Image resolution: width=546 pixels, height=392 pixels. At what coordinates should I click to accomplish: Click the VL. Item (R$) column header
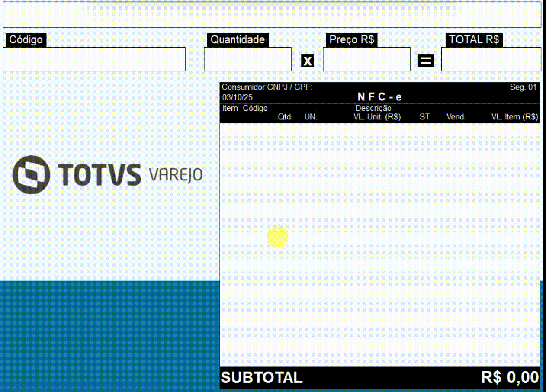pos(514,117)
